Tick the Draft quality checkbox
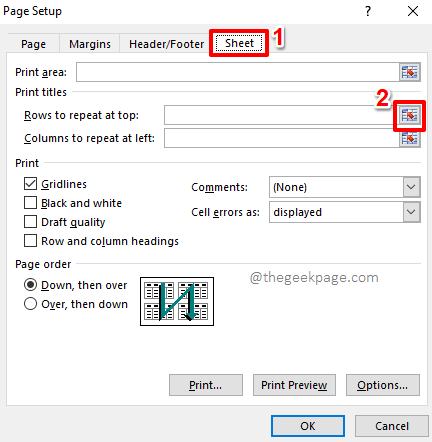The image size is (432, 442). pyautogui.click(x=30, y=222)
